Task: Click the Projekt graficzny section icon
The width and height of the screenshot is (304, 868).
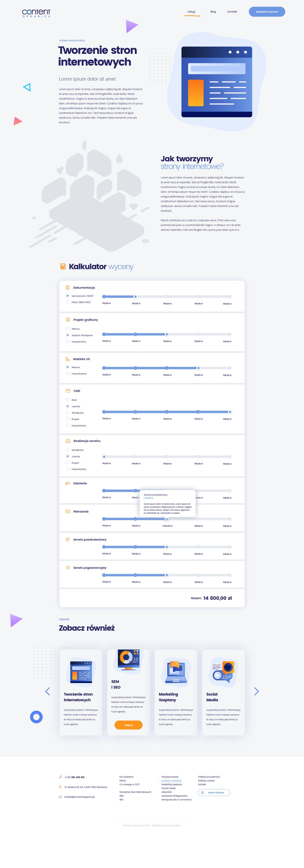Action: coord(68,319)
